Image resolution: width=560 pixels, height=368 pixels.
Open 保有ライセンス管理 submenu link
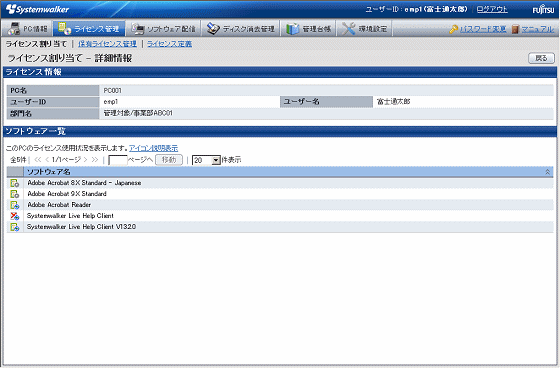[107, 44]
